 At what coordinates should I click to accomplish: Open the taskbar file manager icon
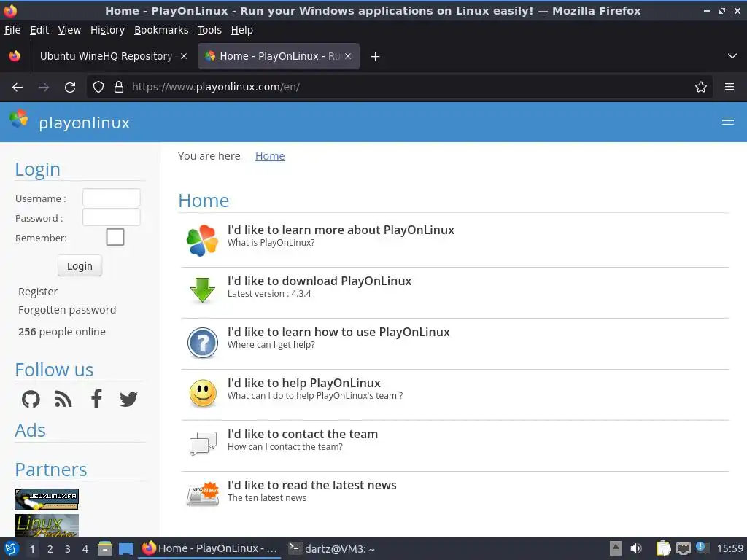tap(105, 548)
